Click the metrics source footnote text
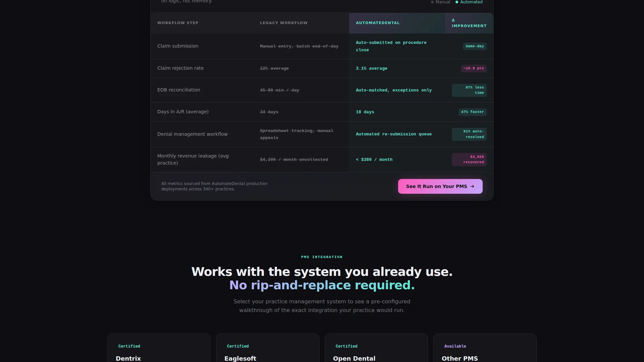Screen dimensions: 644x362 coord(214,186)
